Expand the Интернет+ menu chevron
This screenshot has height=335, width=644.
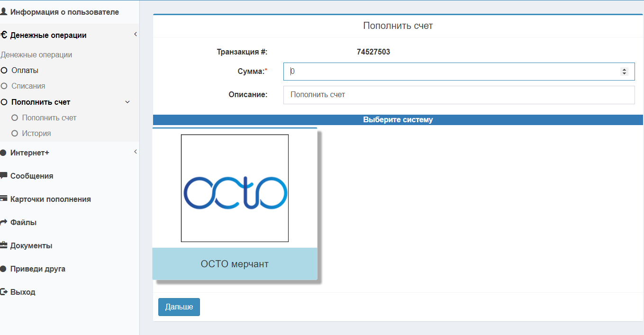(x=135, y=152)
